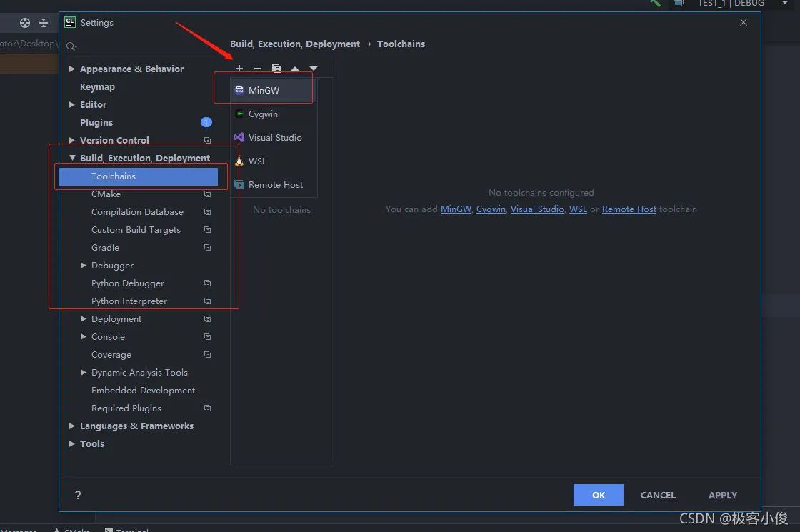
Task: Click the project-level icon beside Python Interpreter
Action: coord(207,301)
